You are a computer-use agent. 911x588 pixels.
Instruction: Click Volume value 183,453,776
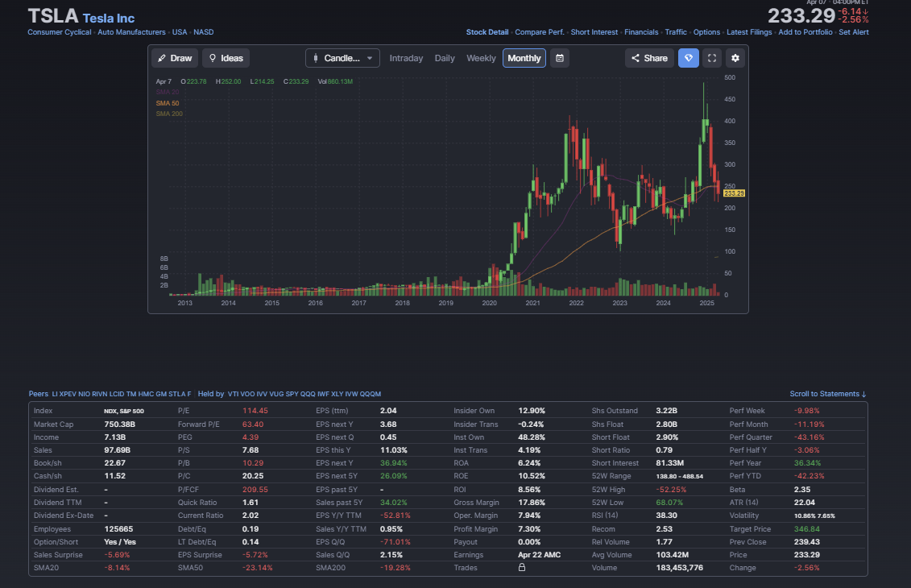tap(679, 567)
